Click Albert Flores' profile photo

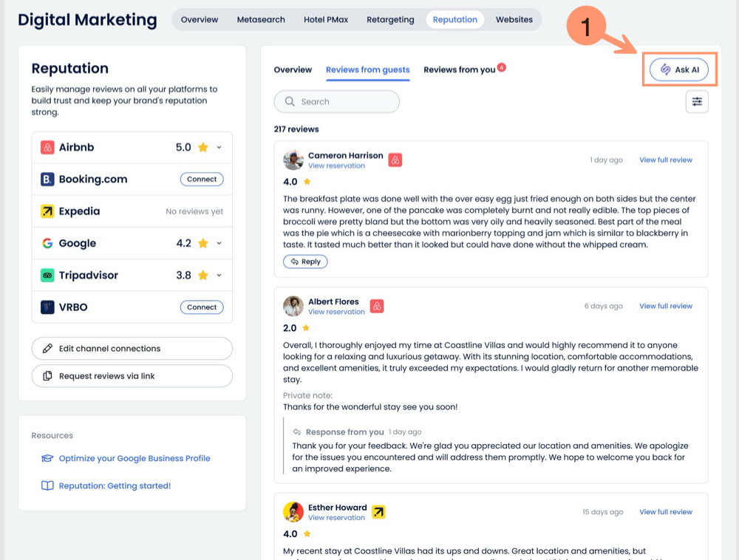(x=293, y=306)
